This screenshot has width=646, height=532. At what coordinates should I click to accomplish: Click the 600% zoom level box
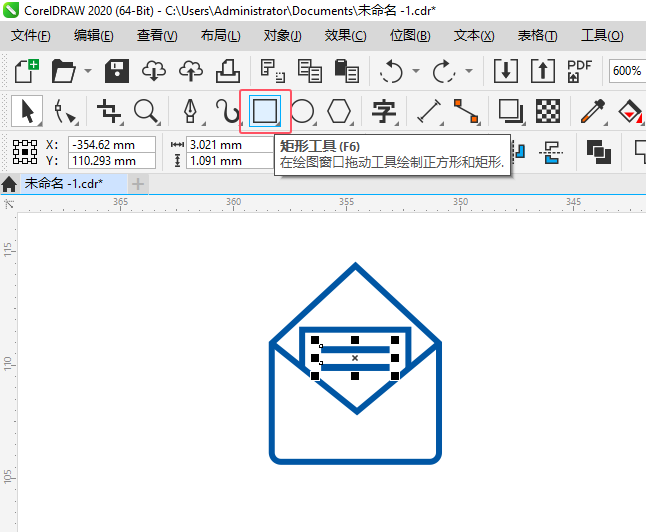[x=627, y=71]
